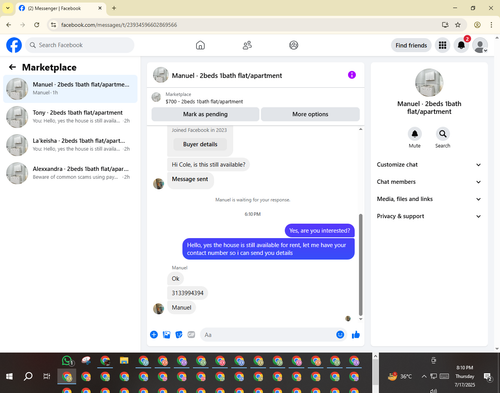Click the chat scroll up arrow
The image size is (500, 393).
(x=360, y=129)
